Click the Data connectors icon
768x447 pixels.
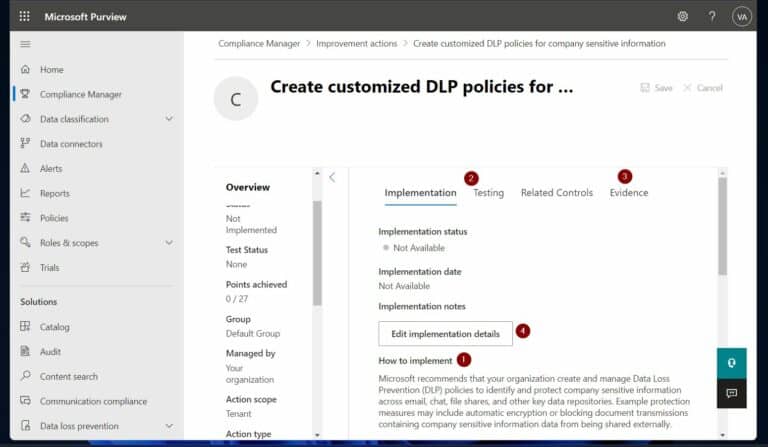25,143
